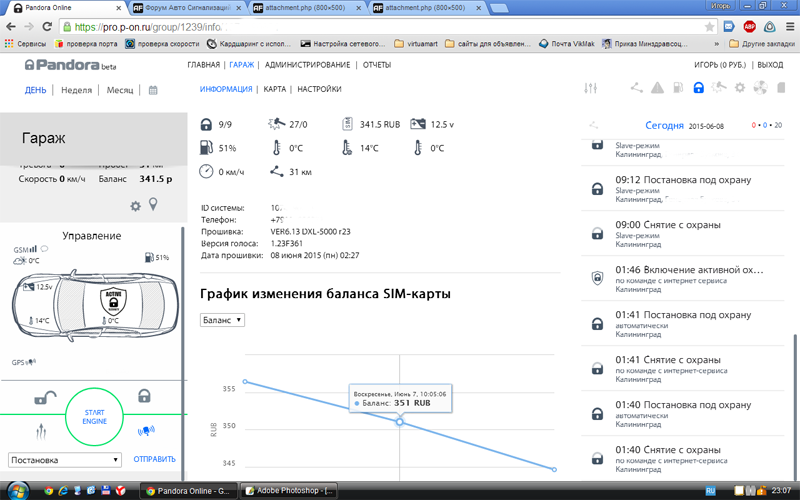Click ОТПРАВИТЬ to send the command

click(x=155, y=459)
